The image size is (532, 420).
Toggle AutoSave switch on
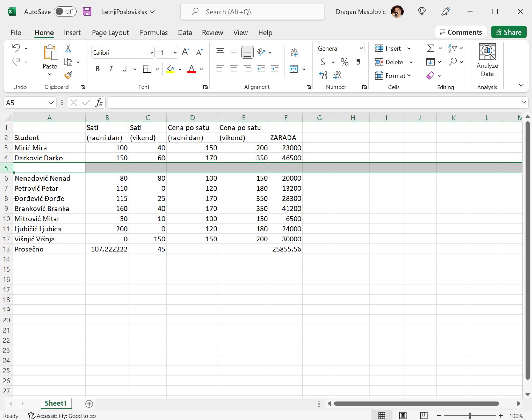click(x=65, y=12)
